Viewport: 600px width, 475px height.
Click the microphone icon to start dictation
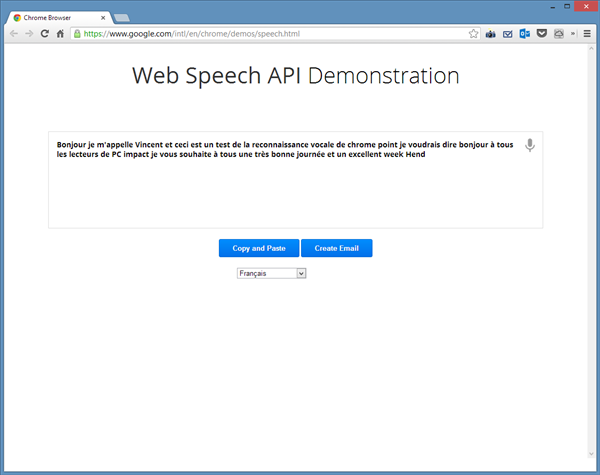coord(530,145)
